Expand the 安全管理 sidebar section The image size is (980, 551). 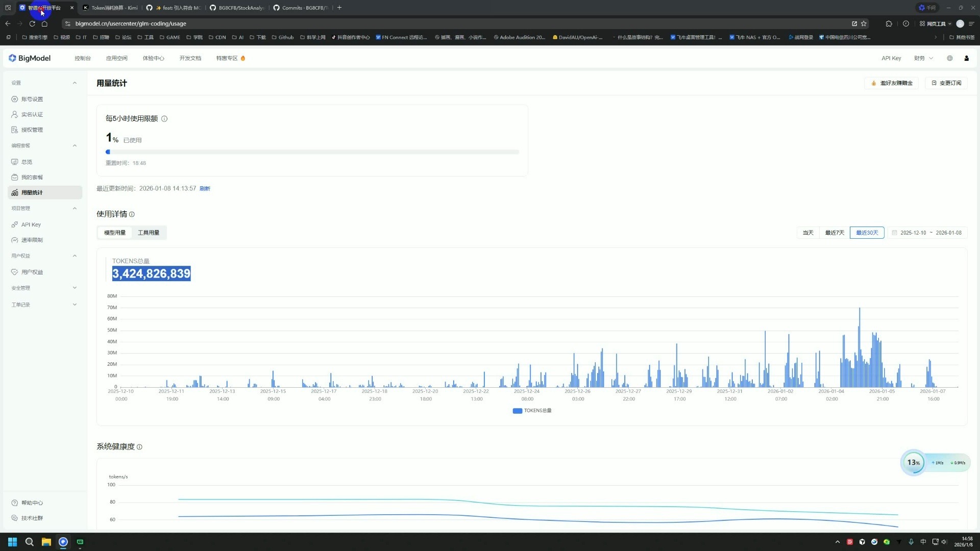[75, 288]
